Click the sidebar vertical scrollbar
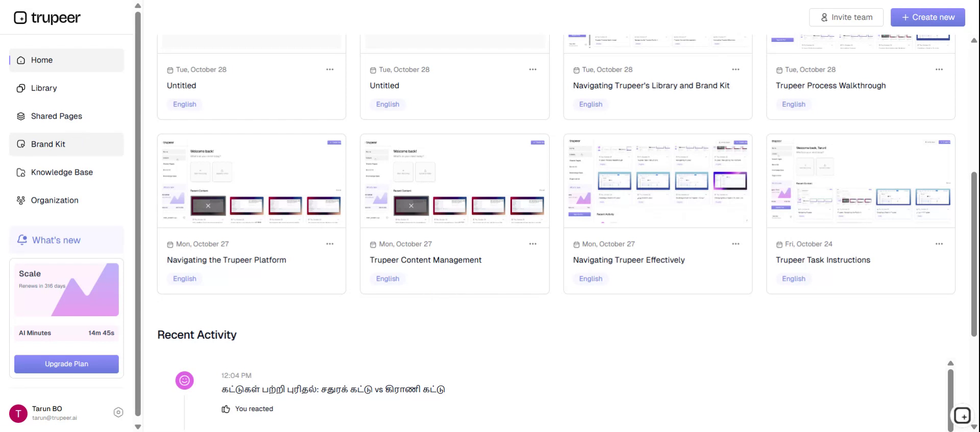The height and width of the screenshot is (432, 980). [x=138, y=214]
